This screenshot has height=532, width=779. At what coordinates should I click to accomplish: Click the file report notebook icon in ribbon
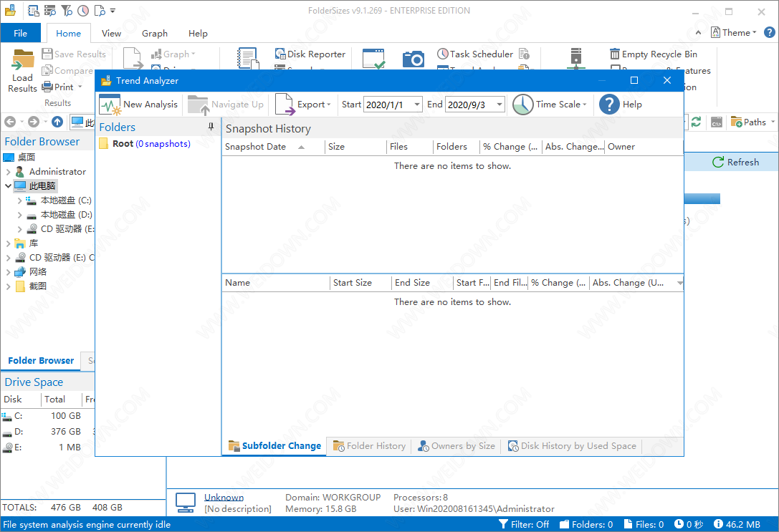click(x=248, y=59)
